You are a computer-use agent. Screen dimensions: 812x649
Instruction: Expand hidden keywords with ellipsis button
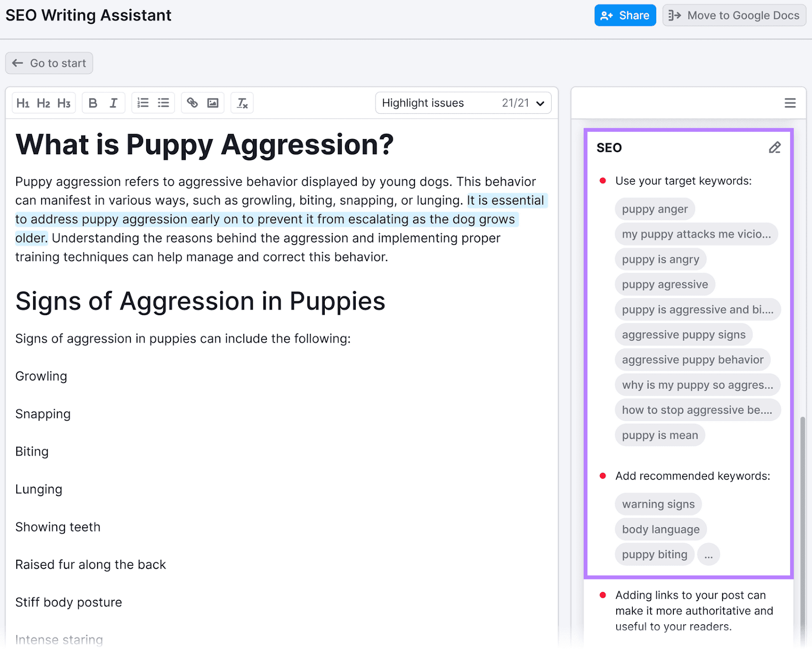point(708,554)
